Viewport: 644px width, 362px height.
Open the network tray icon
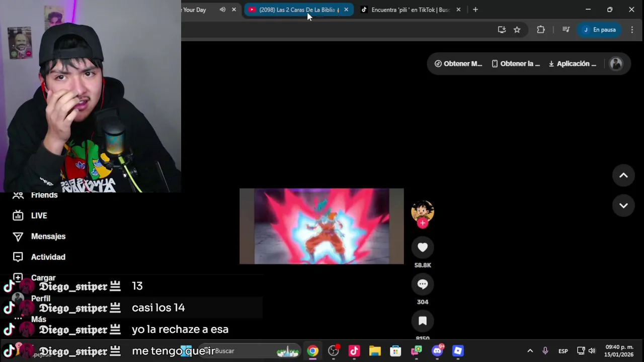click(x=581, y=351)
